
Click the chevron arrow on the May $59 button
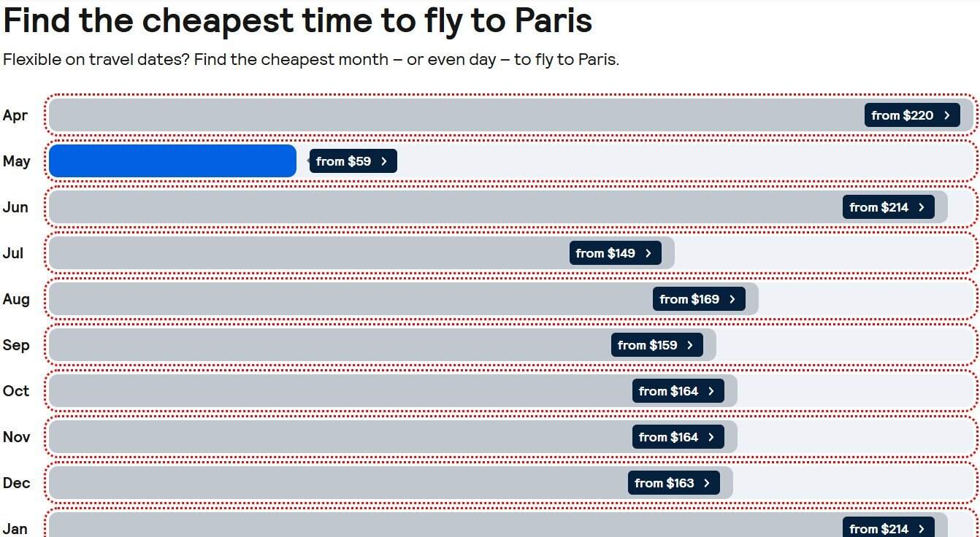(x=385, y=161)
